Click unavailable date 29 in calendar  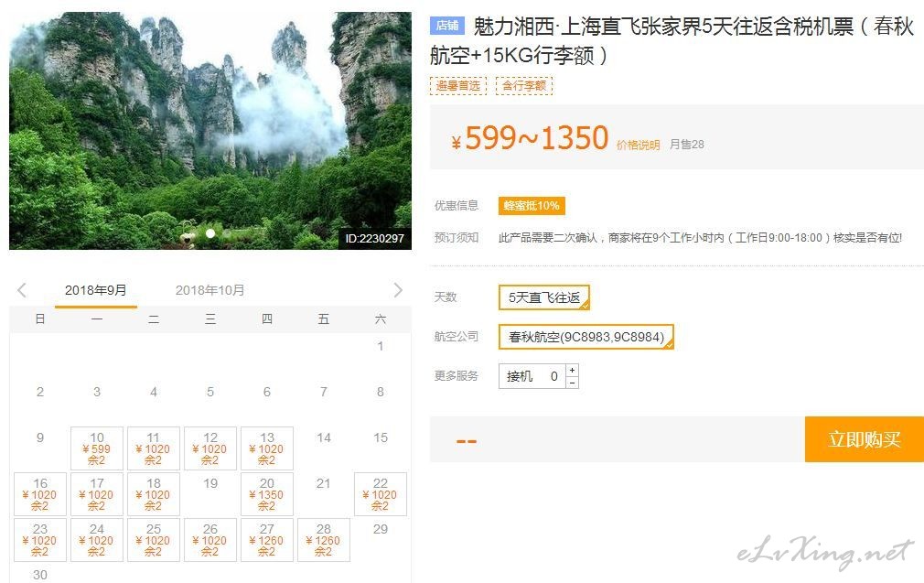click(381, 529)
